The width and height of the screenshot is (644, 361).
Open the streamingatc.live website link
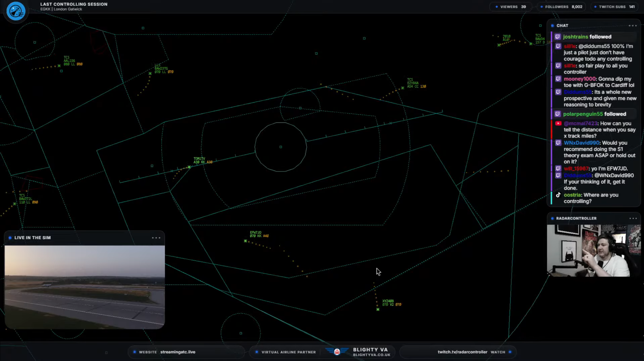tap(178, 352)
